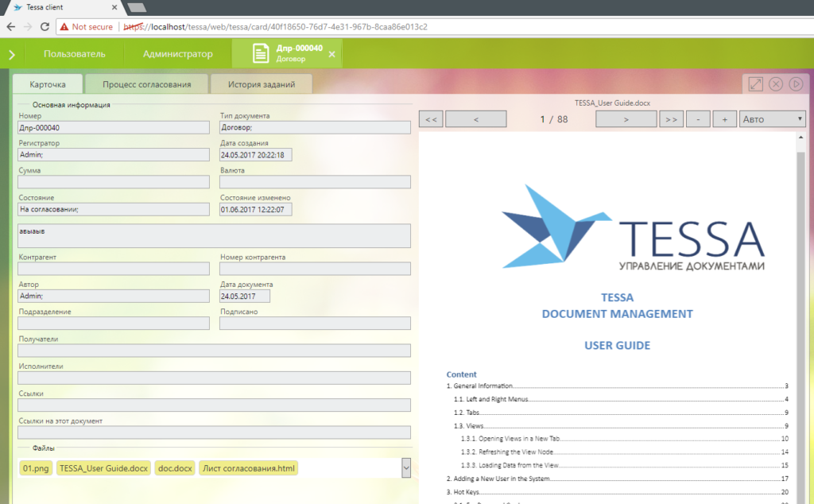Zoom out preview with minus button

(x=697, y=119)
